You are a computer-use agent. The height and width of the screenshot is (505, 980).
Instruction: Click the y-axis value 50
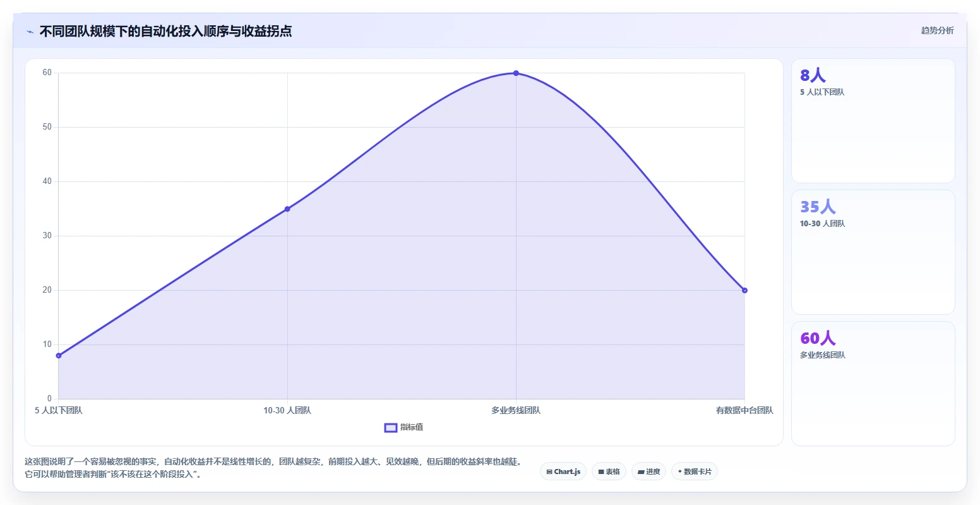47,127
